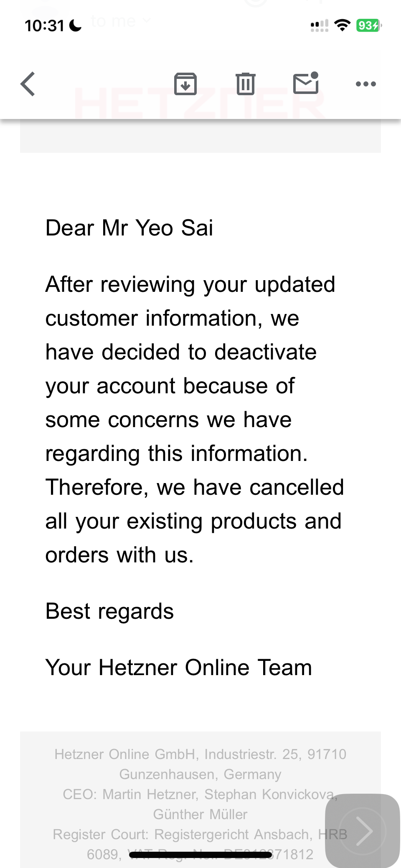401x868 pixels.
Task: Tap the account deactivation paragraph
Action: point(194,420)
